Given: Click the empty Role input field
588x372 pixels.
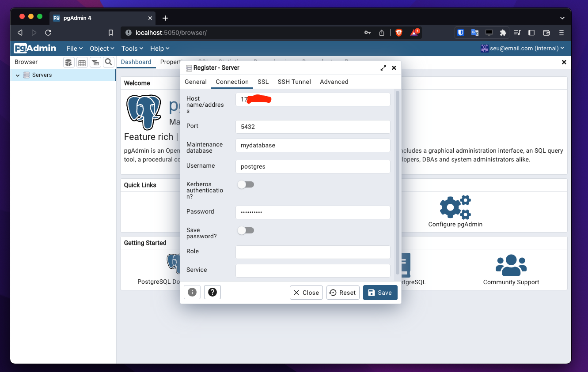Looking at the screenshot, I should pos(313,252).
